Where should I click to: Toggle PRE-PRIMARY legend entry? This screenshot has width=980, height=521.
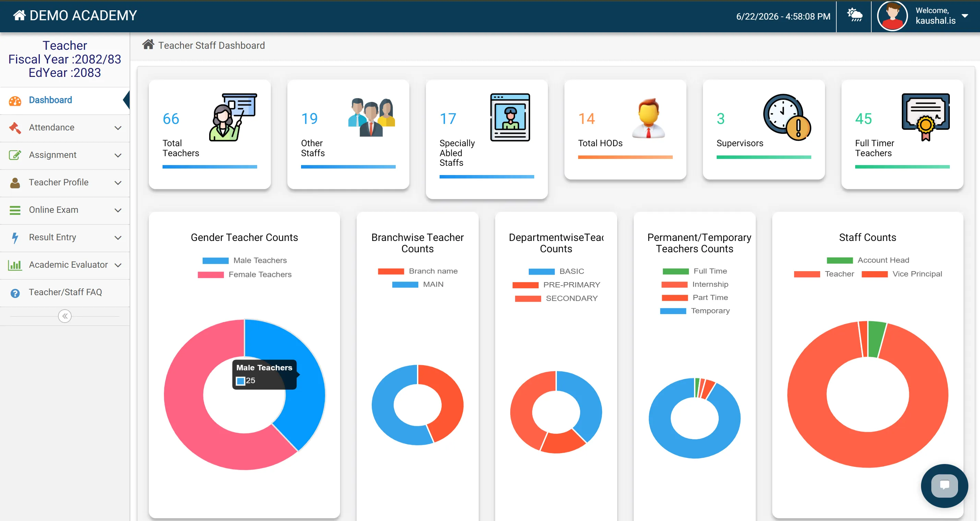click(x=556, y=285)
